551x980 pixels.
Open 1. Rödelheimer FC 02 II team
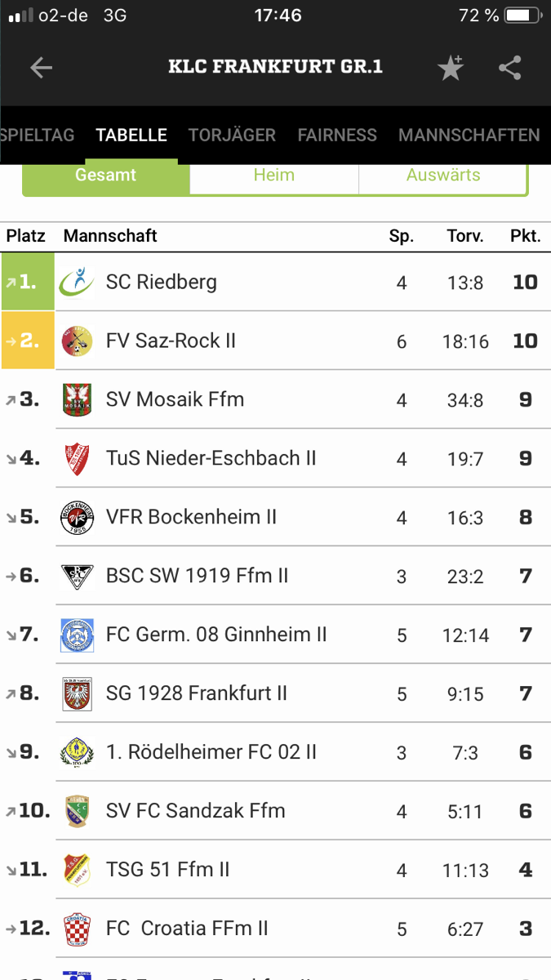[x=211, y=752]
